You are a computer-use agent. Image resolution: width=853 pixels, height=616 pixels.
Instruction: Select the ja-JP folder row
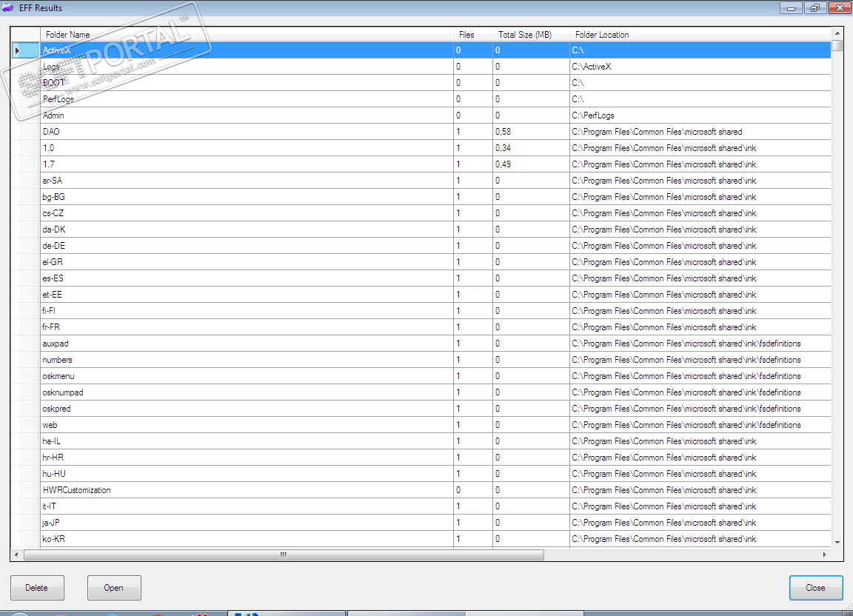click(421, 523)
